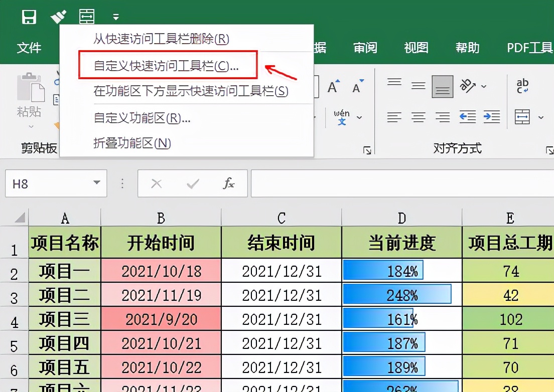Screen dimensions: 554x392
Task: Click the cell showing 102
Action: [x=508, y=319]
